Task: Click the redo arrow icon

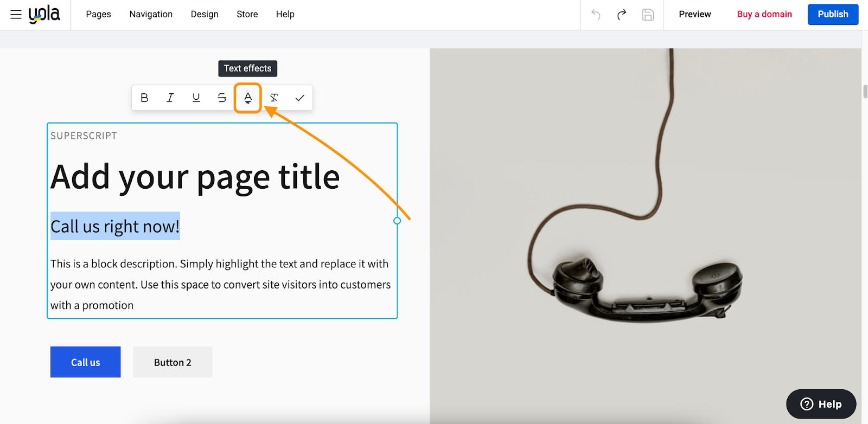Action: coord(622,15)
